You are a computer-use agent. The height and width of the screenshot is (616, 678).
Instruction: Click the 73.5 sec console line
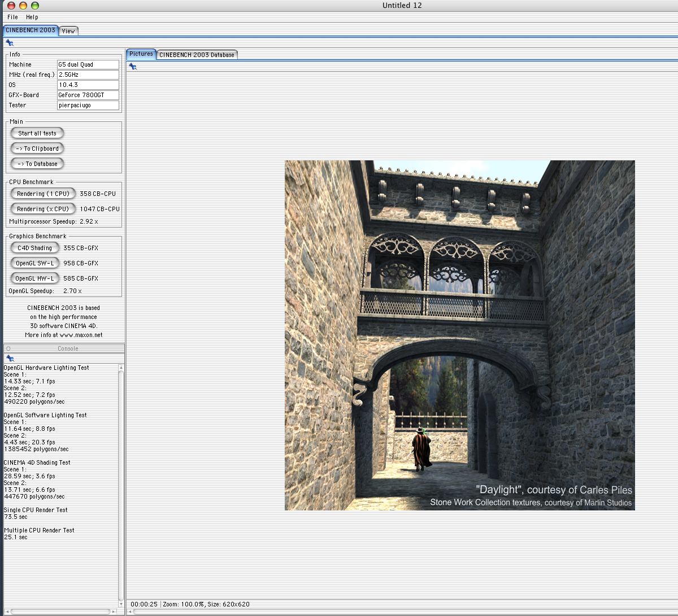(x=15, y=517)
